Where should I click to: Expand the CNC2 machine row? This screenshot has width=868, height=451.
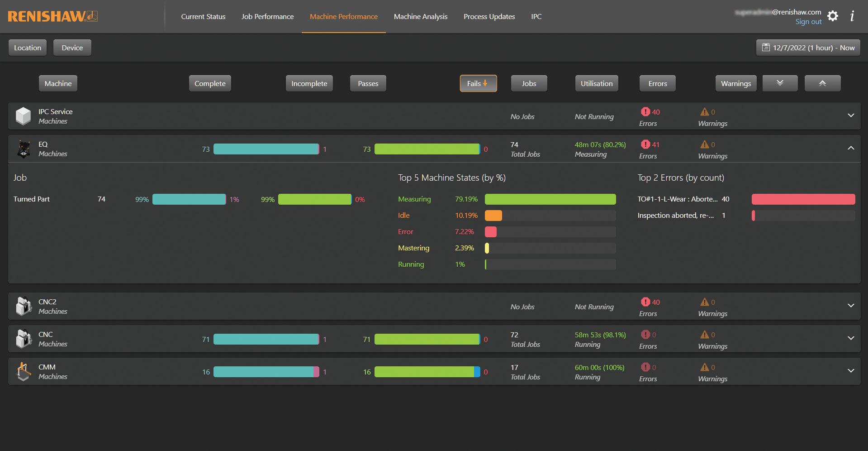point(851,306)
